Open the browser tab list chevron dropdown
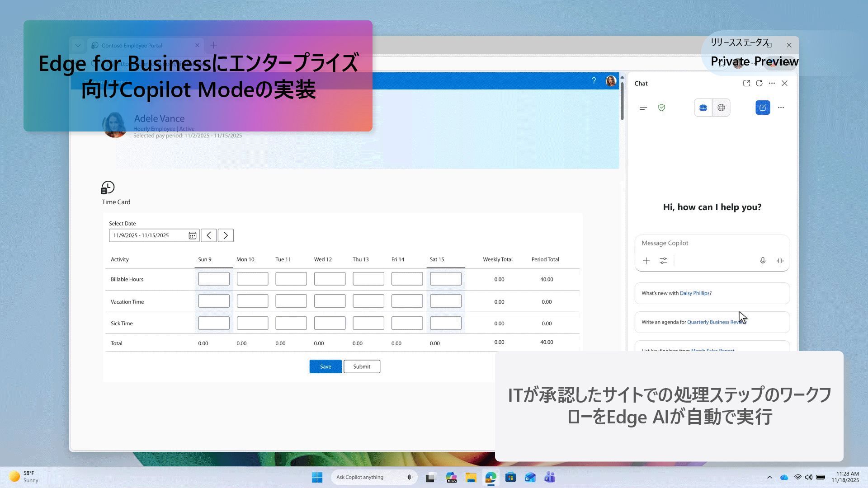 pos(78,45)
